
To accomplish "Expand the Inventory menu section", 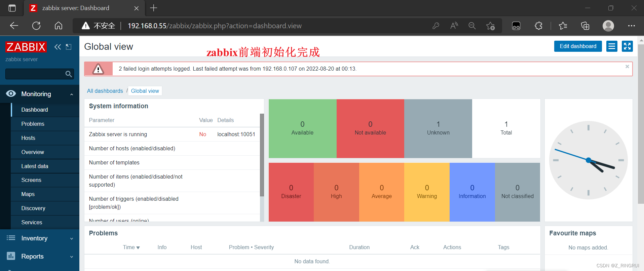I will click(72, 238).
